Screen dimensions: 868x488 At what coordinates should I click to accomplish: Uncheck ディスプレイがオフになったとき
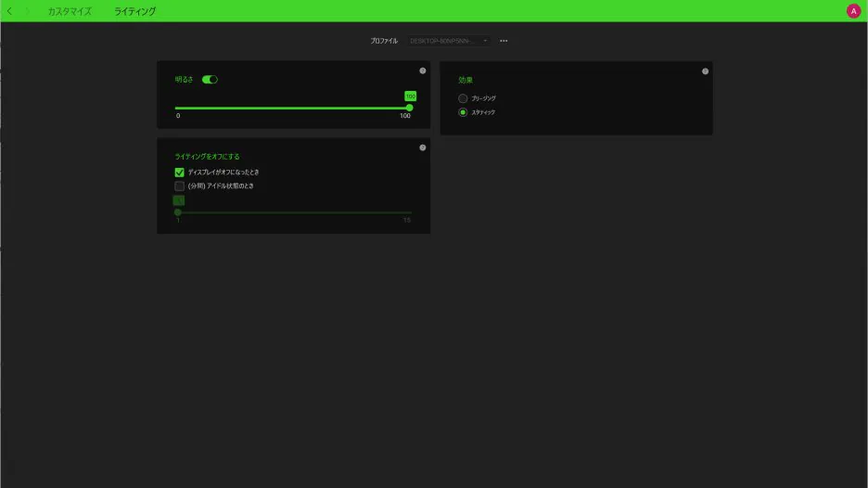[x=179, y=173]
